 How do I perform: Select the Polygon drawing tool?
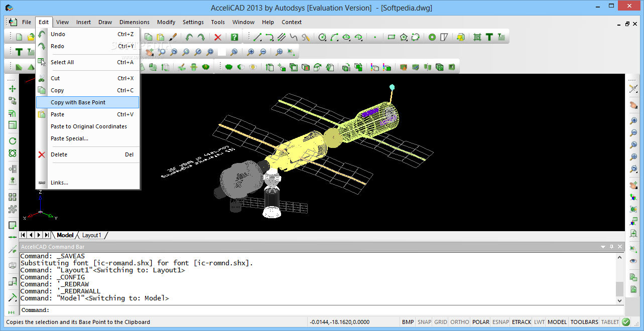click(x=404, y=37)
